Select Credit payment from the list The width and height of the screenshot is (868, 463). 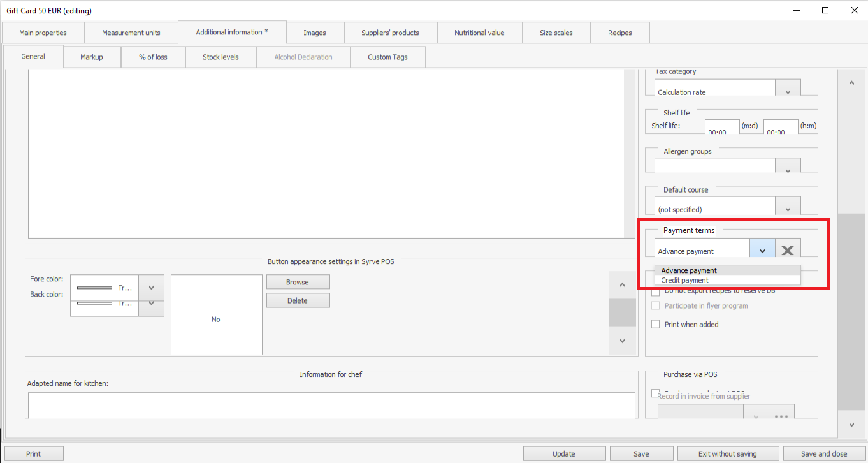click(684, 281)
